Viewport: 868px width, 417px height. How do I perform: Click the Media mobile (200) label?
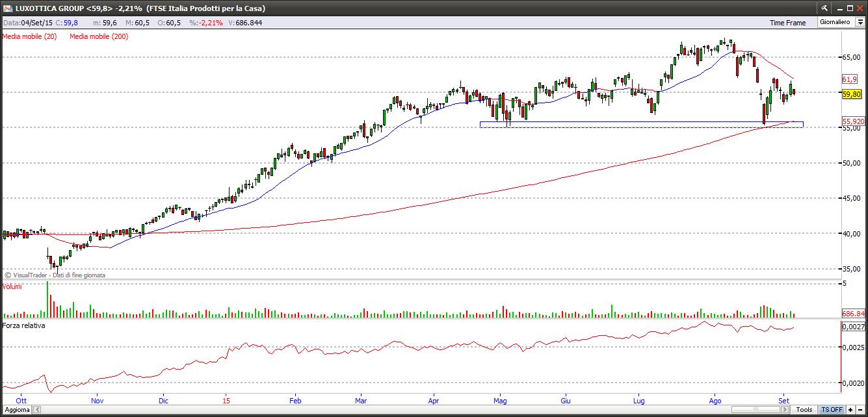99,36
